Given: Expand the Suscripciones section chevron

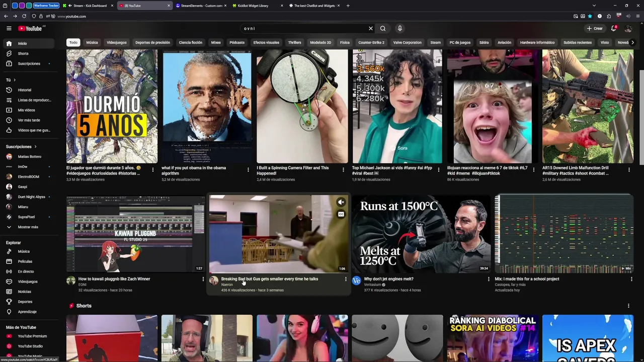Looking at the screenshot, I should click(x=35, y=146).
